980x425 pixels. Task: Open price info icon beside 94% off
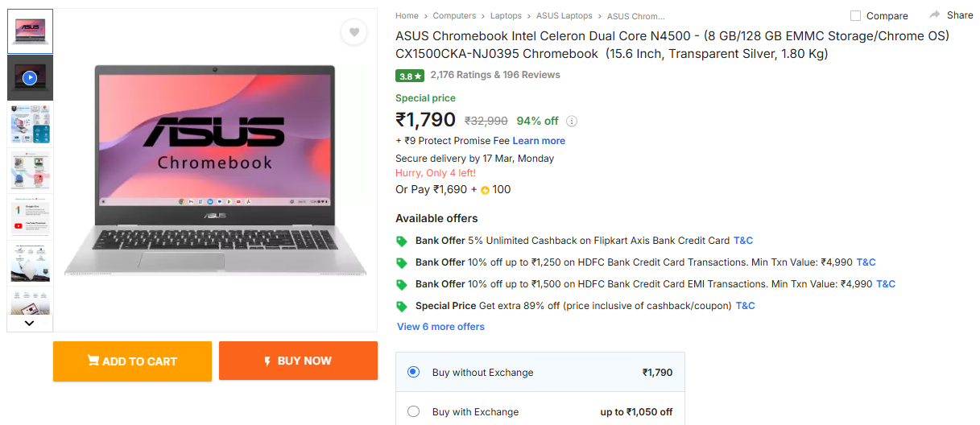coord(572,122)
